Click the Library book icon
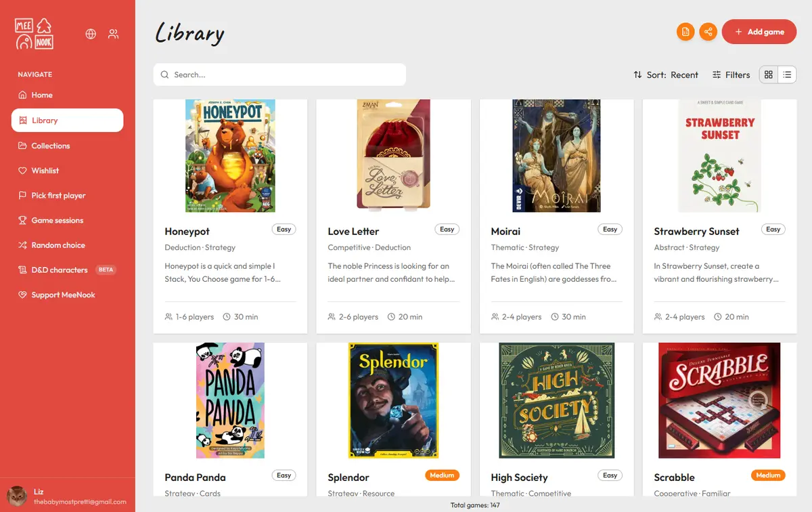 click(x=23, y=121)
